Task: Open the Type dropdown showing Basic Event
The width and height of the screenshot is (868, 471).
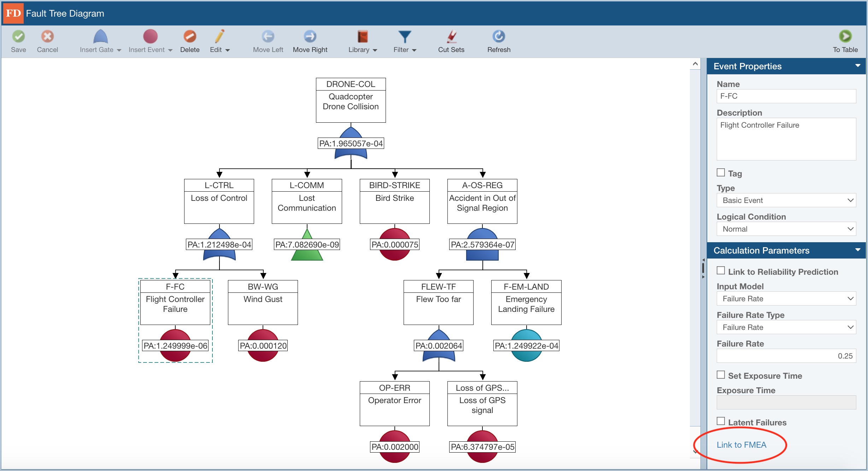Action: pyautogui.click(x=786, y=200)
